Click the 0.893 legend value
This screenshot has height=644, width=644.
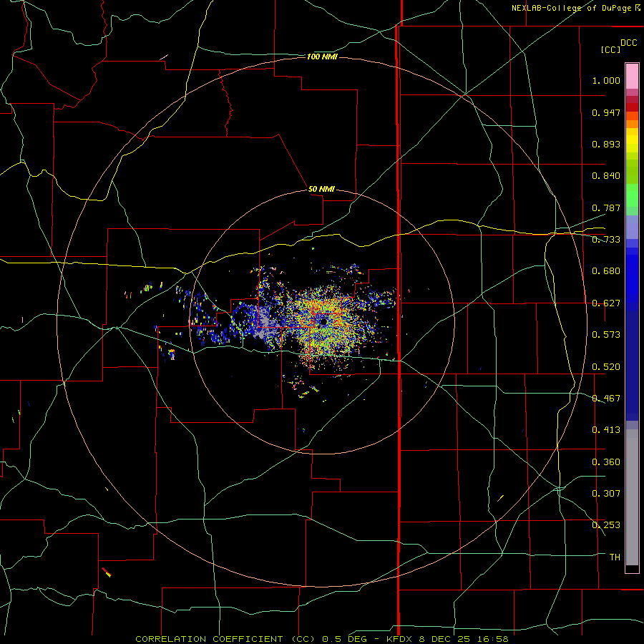pos(606,144)
